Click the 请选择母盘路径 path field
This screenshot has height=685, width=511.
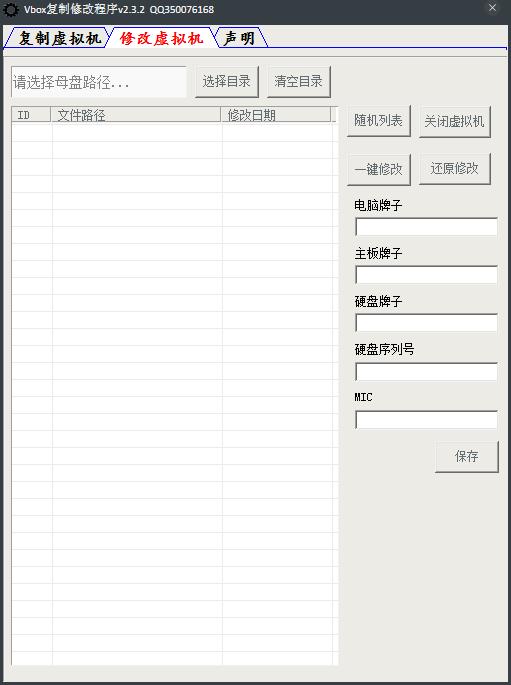point(99,82)
